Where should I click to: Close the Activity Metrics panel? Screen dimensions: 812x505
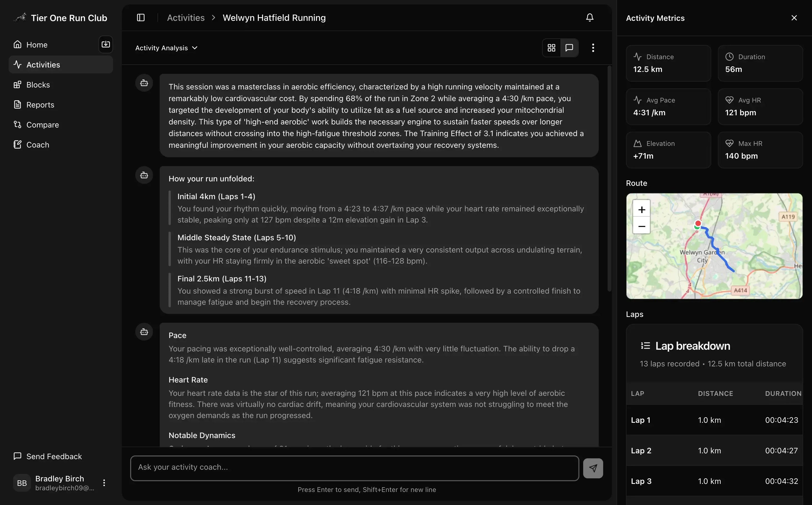tap(794, 18)
